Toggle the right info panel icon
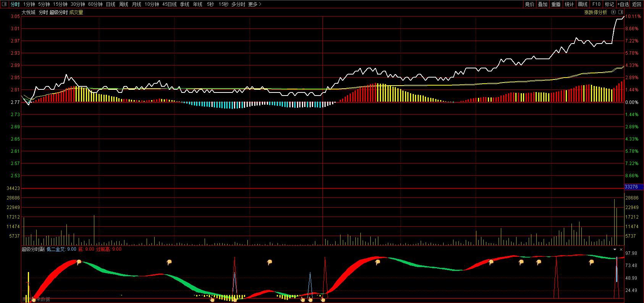 pyautogui.click(x=621, y=12)
